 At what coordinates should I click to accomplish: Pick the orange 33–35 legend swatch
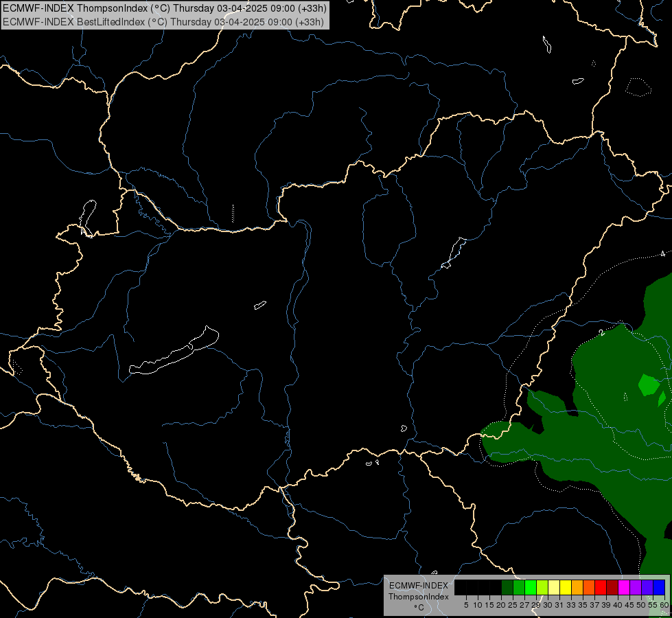point(577,587)
